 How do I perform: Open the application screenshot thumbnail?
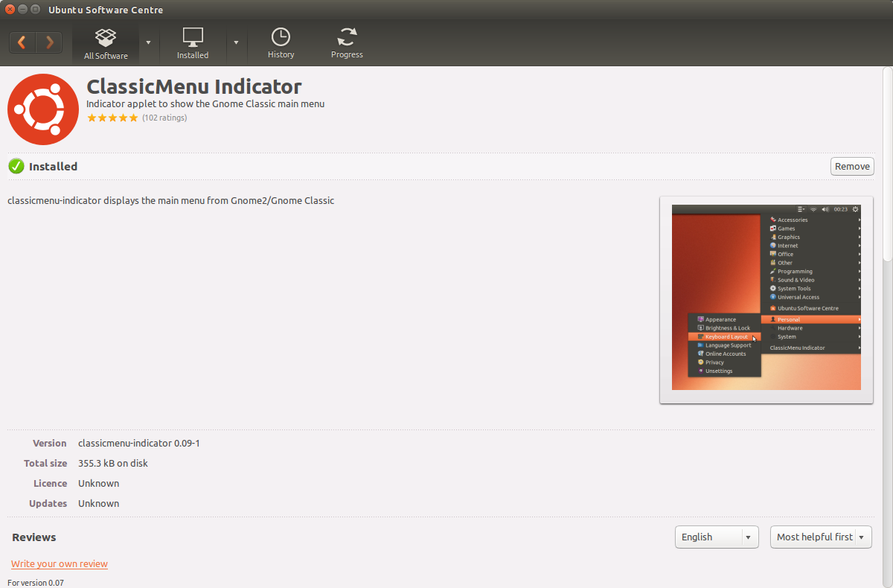[x=766, y=300]
